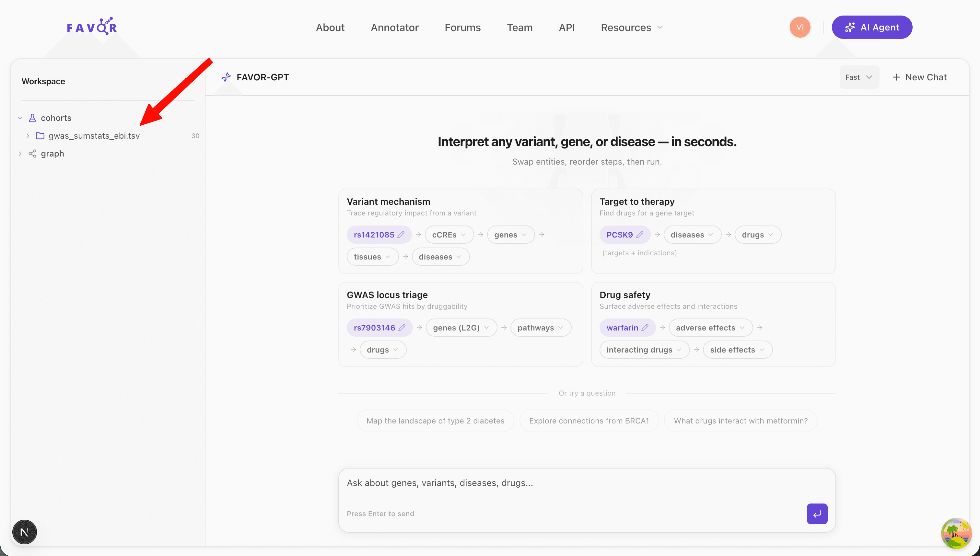Click the palm tree island icon
The height and width of the screenshot is (556, 980).
(x=956, y=533)
